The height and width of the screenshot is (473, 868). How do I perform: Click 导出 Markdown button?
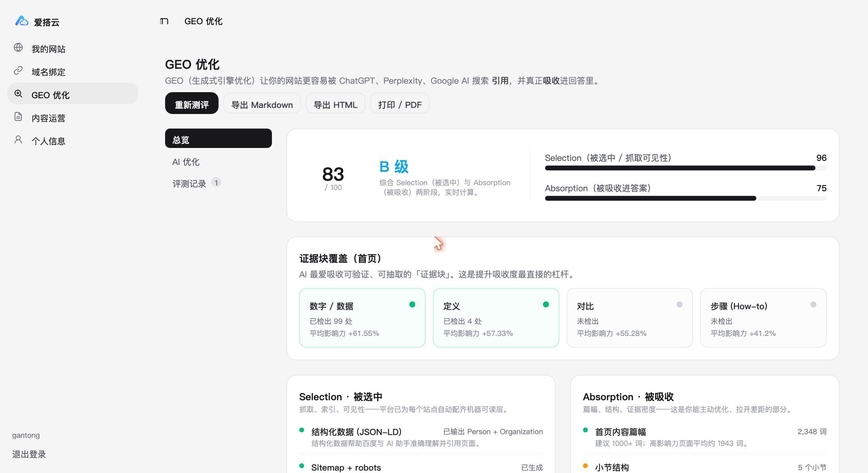pos(262,103)
